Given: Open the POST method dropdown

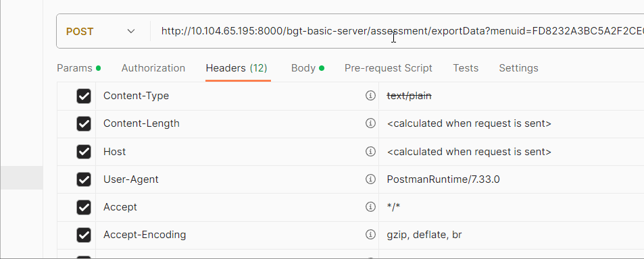Looking at the screenshot, I should pos(101,32).
